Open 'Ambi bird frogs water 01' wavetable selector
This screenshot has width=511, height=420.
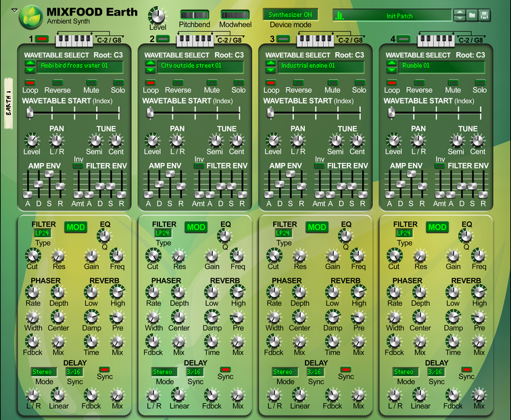coord(80,66)
